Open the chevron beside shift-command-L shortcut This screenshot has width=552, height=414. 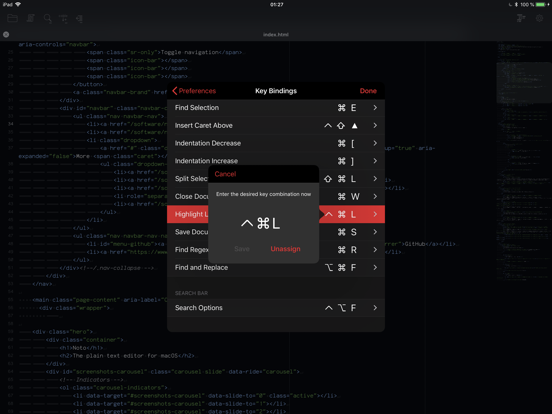tap(375, 179)
